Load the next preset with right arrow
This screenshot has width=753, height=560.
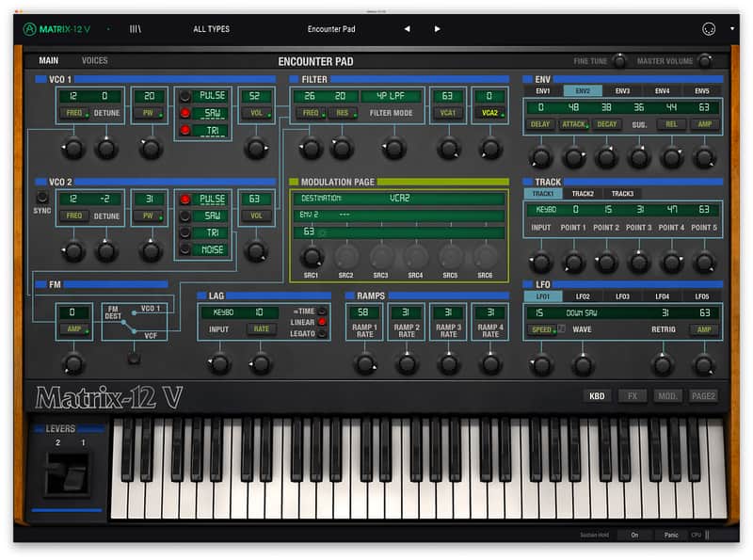coord(437,29)
